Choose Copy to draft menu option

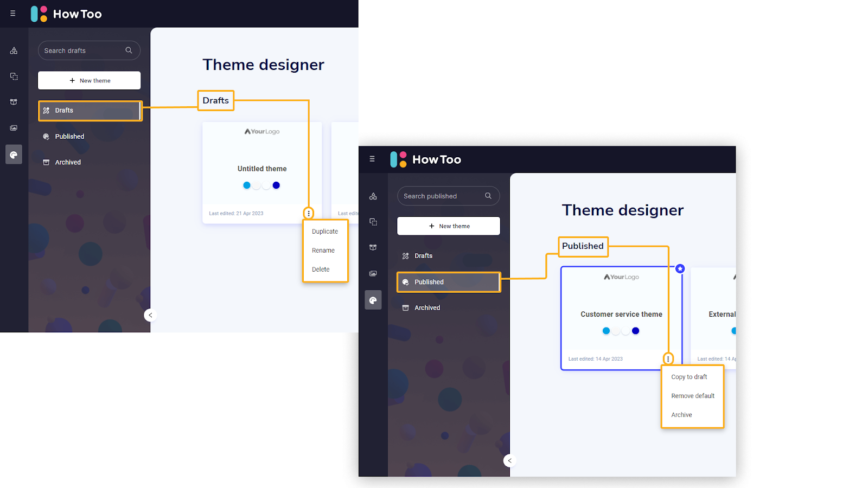(x=688, y=377)
